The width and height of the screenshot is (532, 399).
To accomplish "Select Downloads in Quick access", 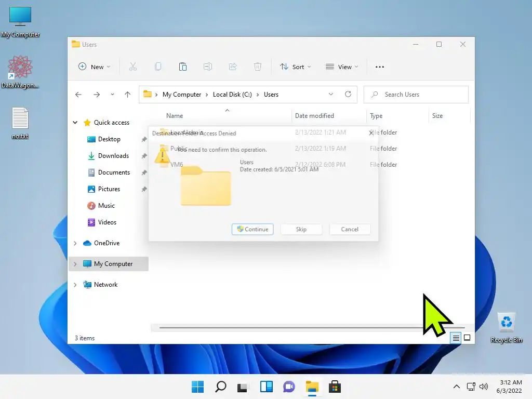I will point(113,156).
